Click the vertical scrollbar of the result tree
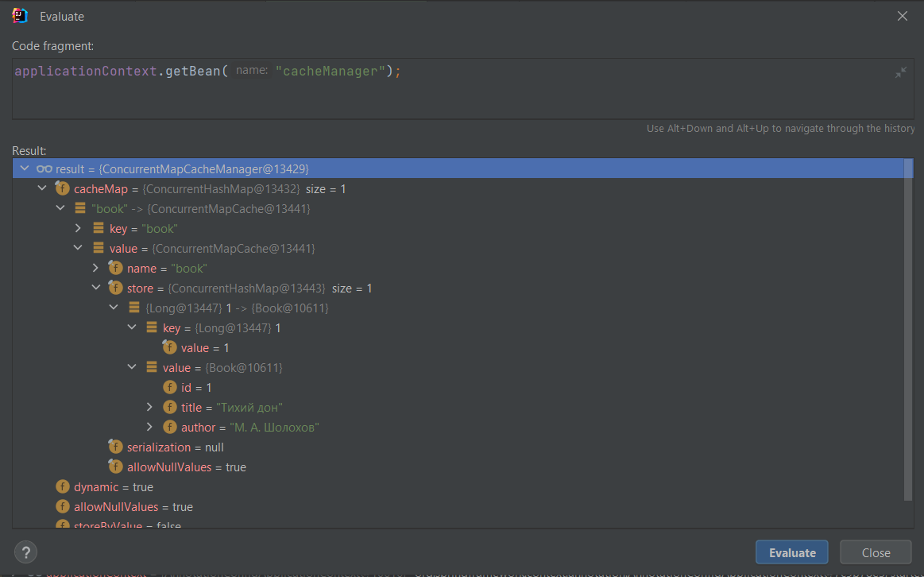Screen dimensions: 924x577 (907, 334)
